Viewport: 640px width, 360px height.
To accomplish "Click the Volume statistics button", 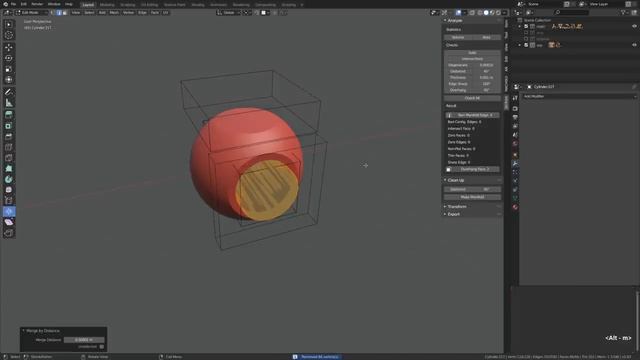I will (458, 37).
